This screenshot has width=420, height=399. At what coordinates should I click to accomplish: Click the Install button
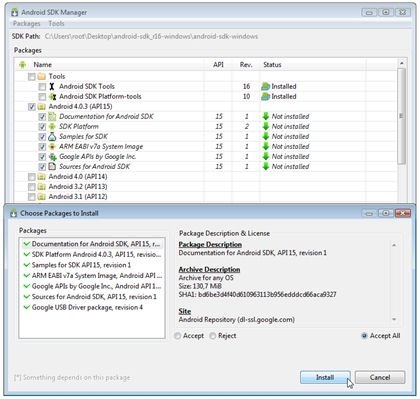(325, 377)
